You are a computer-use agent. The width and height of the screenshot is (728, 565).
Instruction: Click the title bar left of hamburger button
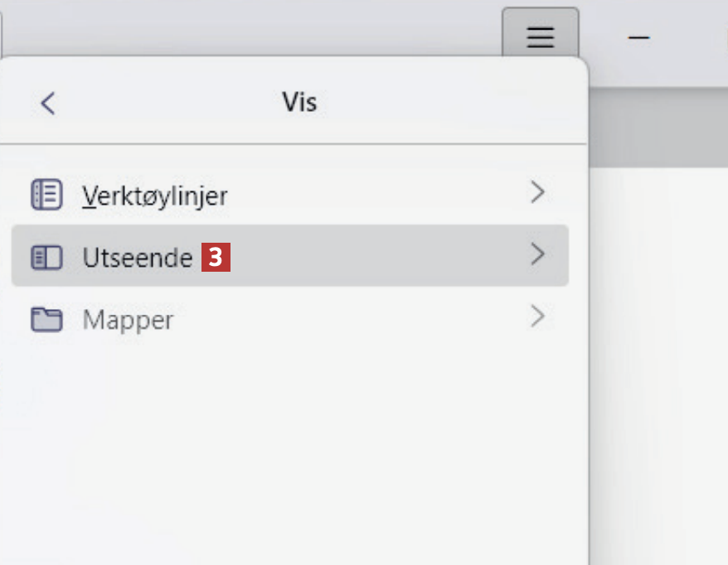(249, 29)
